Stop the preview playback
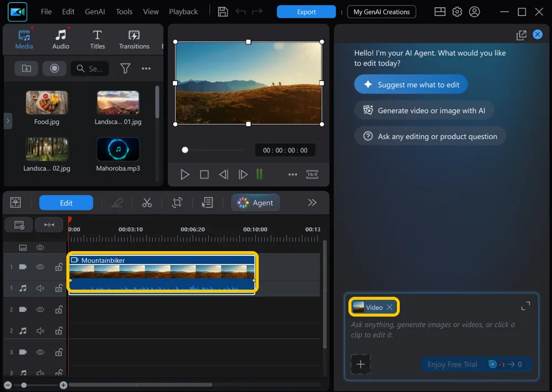 204,174
